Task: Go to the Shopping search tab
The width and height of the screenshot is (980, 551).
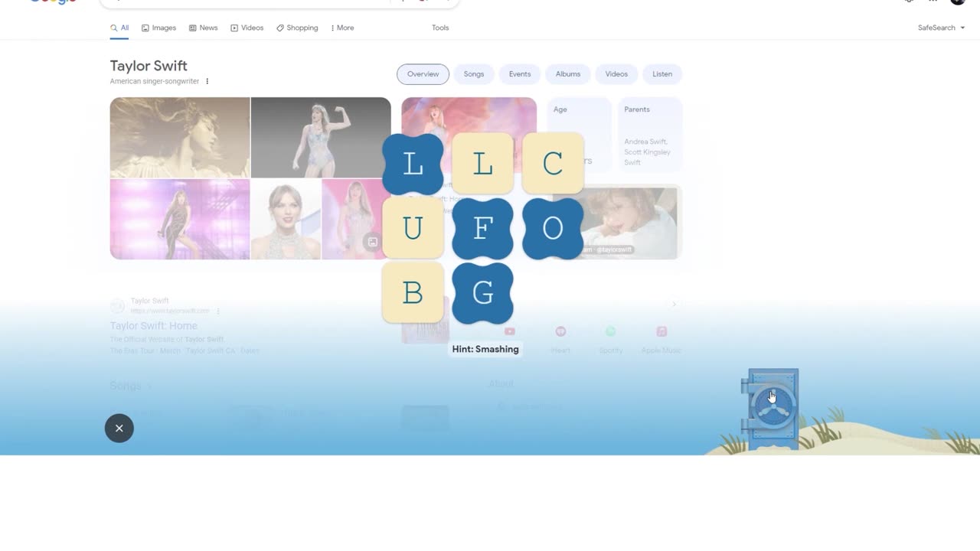Action: pos(297,28)
